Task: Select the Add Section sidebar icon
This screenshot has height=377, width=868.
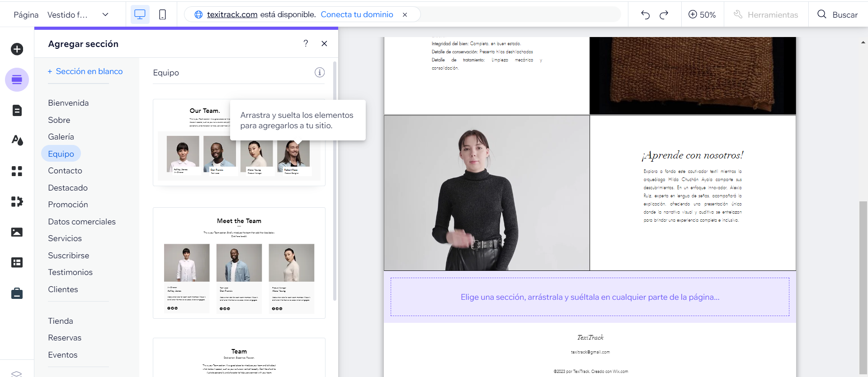Action: (x=17, y=80)
